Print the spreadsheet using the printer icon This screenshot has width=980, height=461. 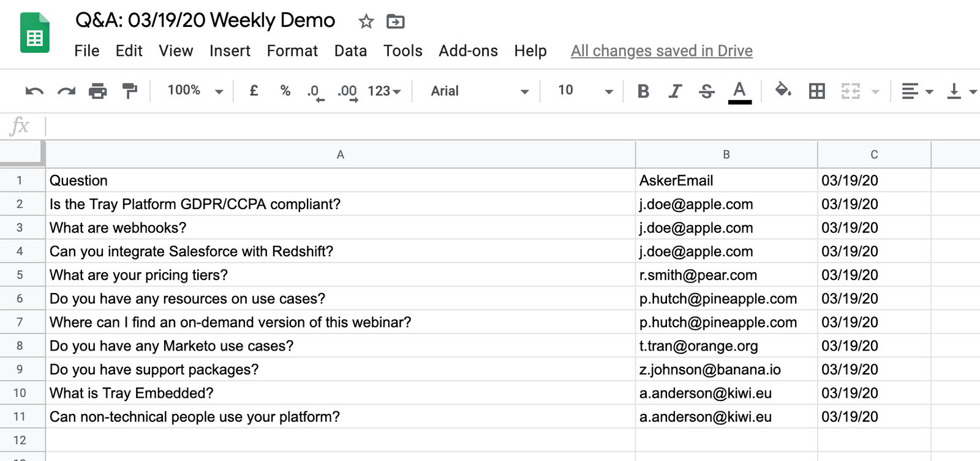98,91
